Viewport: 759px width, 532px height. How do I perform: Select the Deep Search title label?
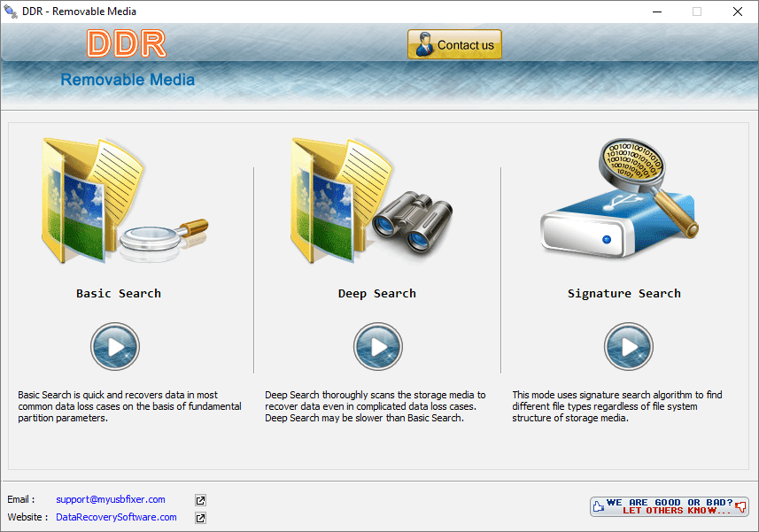(377, 294)
